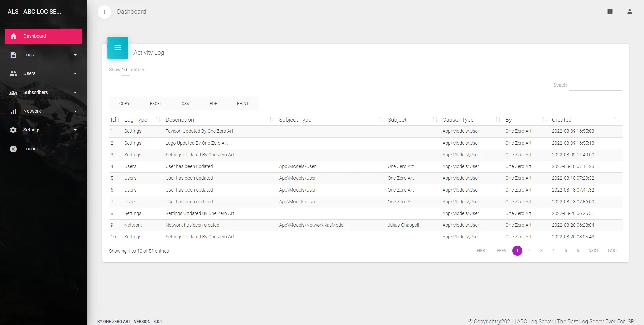Click the Network bar chart icon
The height and width of the screenshot is (325, 644).
(x=13, y=111)
